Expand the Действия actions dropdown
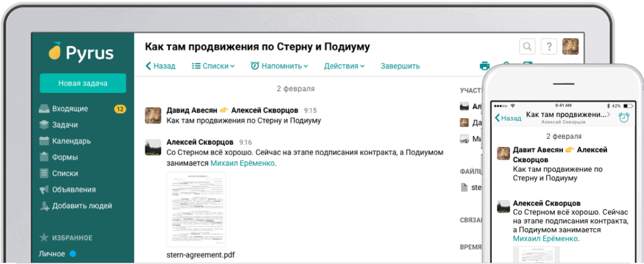644x264 pixels. [343, 66]
